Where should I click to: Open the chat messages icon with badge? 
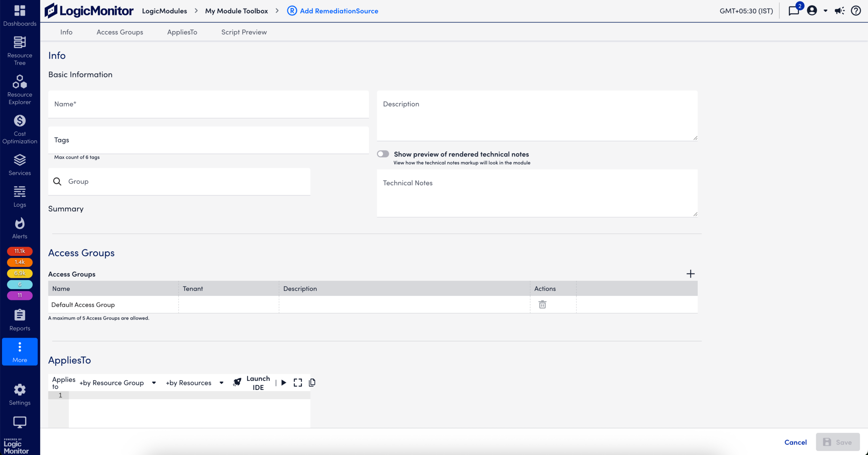pyautogui.click(x=794, y=11)
